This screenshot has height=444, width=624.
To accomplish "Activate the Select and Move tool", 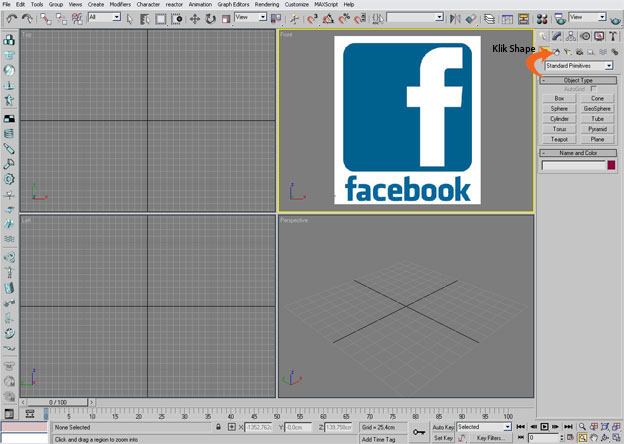I will click(195, 19).
